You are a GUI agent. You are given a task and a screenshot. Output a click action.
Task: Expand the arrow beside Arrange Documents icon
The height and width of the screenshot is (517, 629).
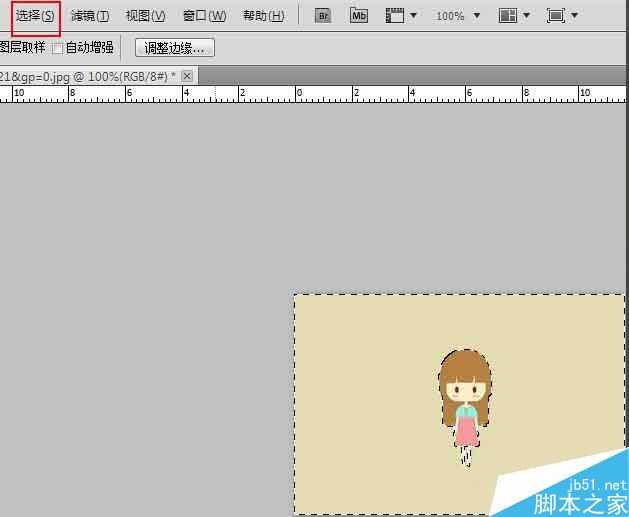[x=527, y=16]
